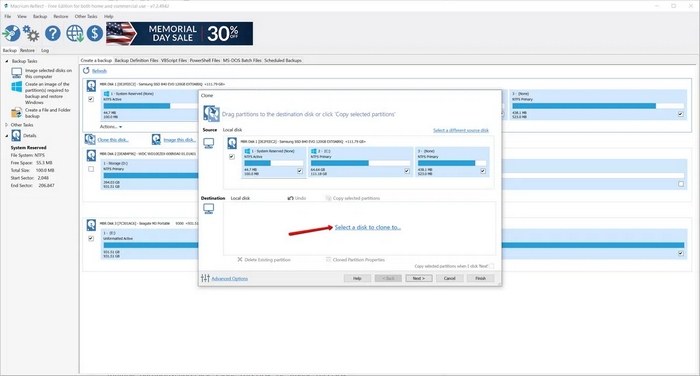Click 'Select a different source disk' link
This screenshot has width=700, height=376.
461,130
